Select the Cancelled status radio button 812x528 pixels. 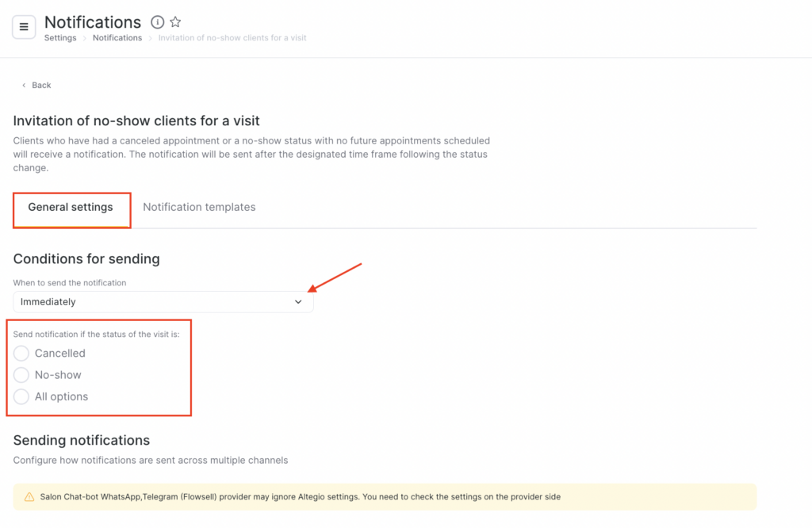(21, 354)
